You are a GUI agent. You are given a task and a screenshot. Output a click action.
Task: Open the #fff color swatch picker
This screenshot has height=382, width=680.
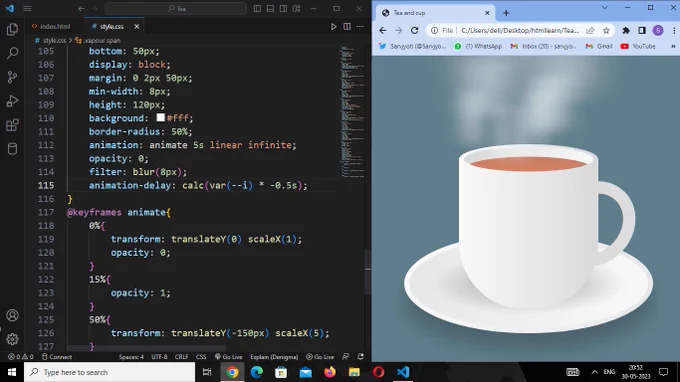tap(160, 118)
